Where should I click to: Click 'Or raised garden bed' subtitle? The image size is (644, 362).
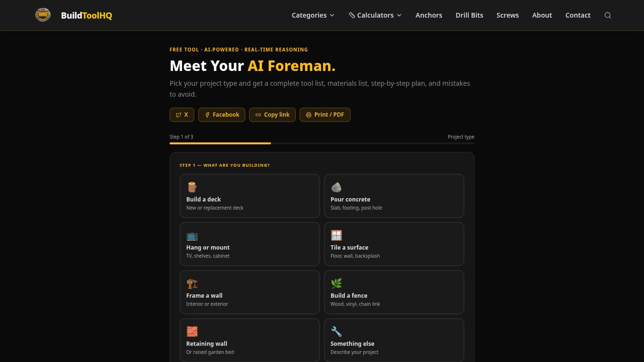coord(210,352)
